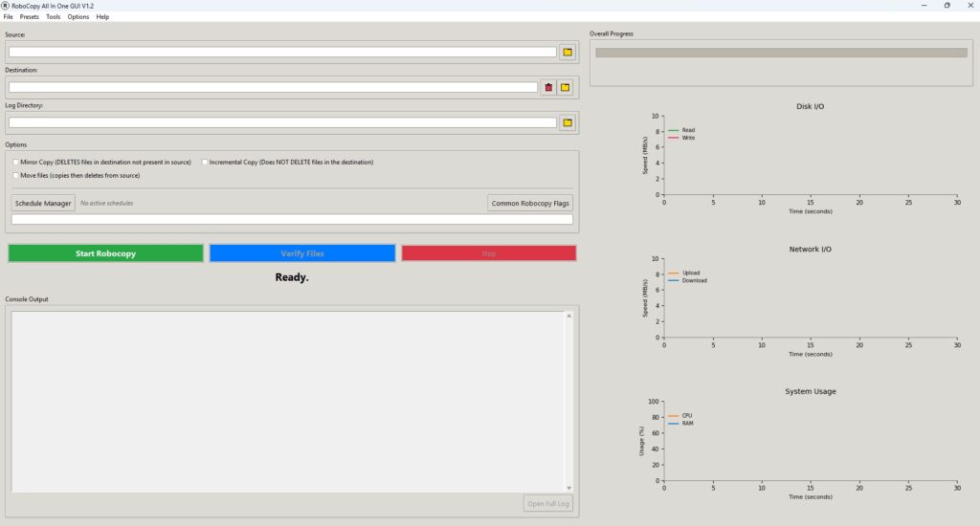The width and height of the screenshot is (980, 526).
Task: Click the Overall Progress bar
Action: click(x=780, y=53)
